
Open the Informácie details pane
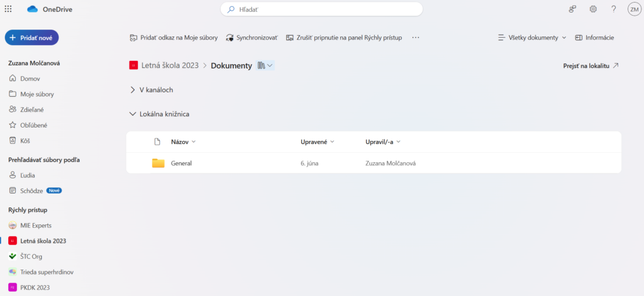tap(594, 37)
